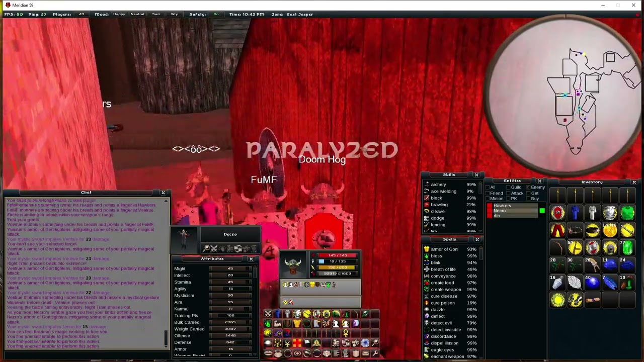
Task: Click the green swatch beside Necro entity
Action: tap(542, 211)
